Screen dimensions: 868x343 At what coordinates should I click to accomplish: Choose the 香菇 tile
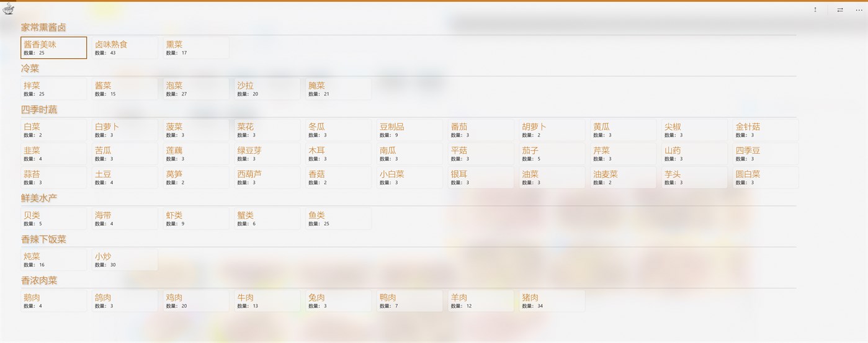tap(339, 177)
